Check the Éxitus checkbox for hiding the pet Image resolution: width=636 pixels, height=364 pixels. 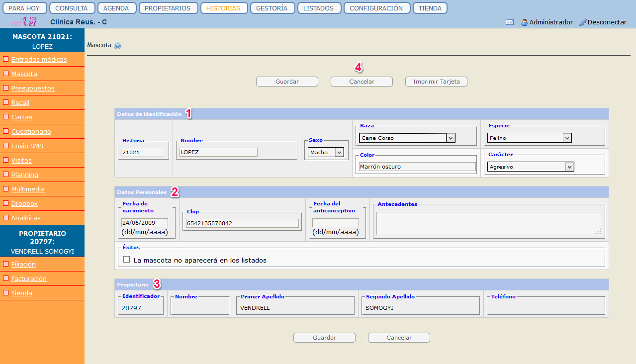(x=126, y=260)
